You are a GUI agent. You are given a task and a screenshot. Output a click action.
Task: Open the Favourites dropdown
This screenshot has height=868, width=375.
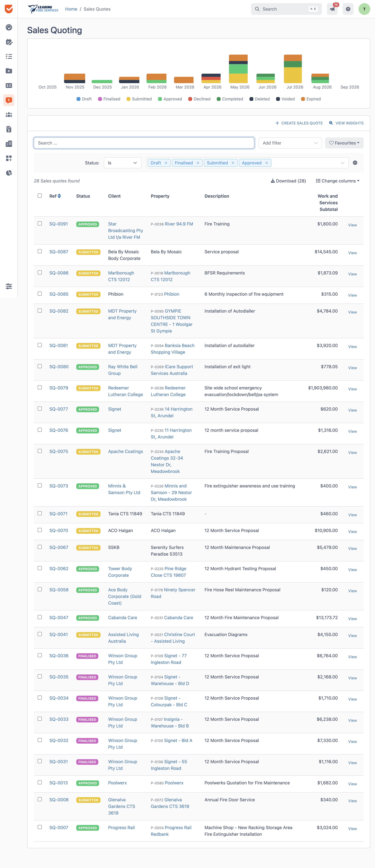tap(344, 143)
